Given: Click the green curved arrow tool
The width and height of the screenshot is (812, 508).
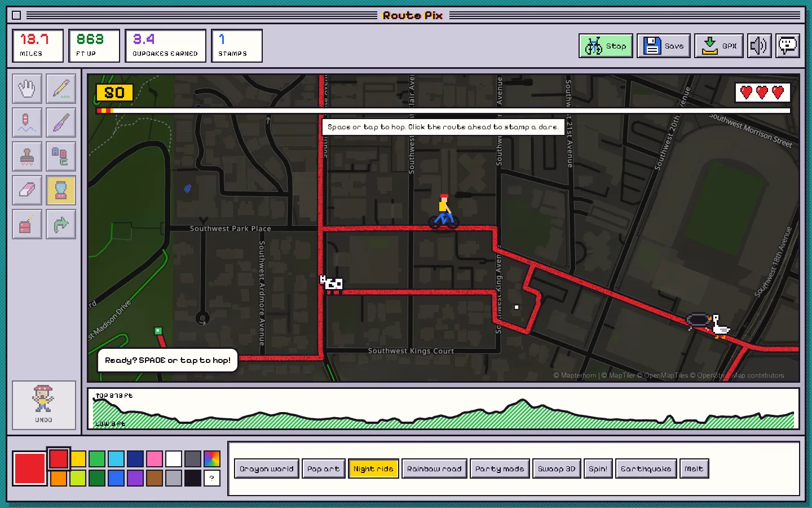Looking at the screenshot, I should point(61,225).
